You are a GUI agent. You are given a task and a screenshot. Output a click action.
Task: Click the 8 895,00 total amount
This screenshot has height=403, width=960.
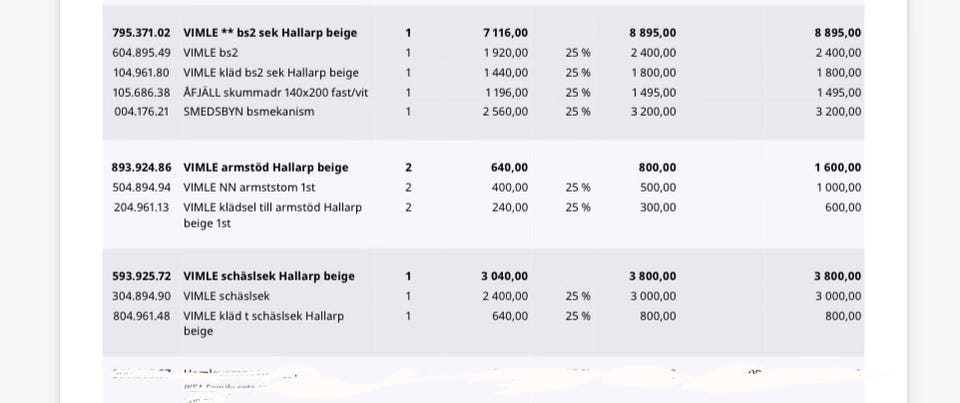coord(838,33)
